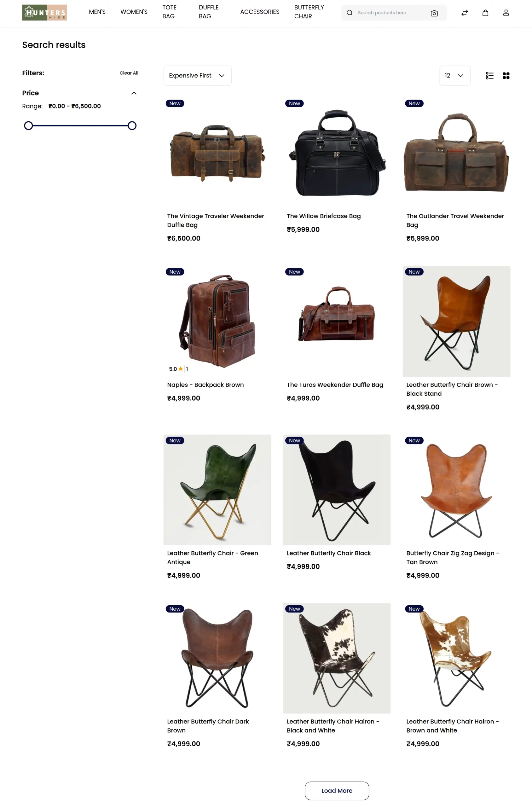
Task: Open image search via camera icon
Action: point(434,13)
